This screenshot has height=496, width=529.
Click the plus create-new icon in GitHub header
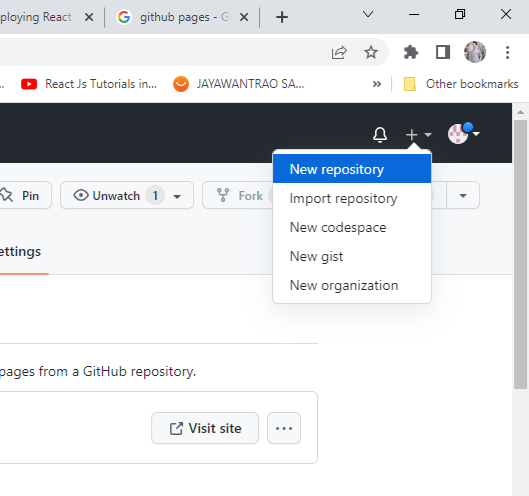pyautogui.click(x=412, y=135)
